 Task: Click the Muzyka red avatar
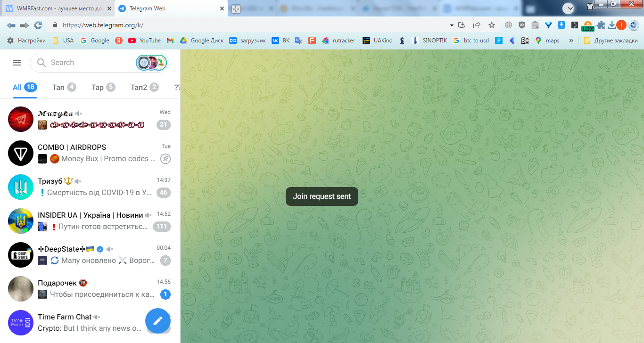point(21,119)
